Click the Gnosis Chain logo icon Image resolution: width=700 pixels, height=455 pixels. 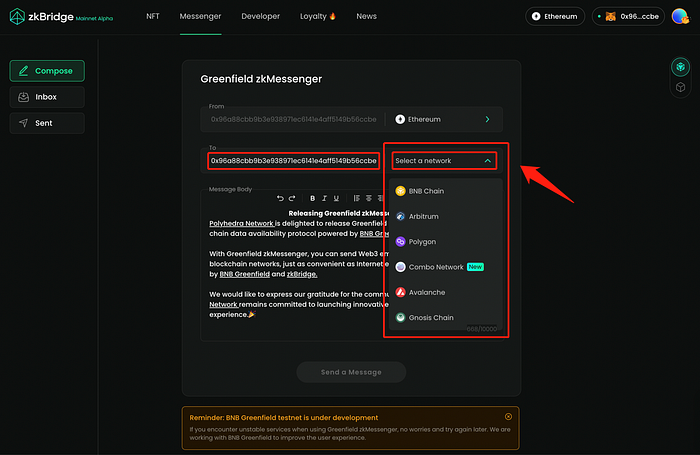[400, 317]
